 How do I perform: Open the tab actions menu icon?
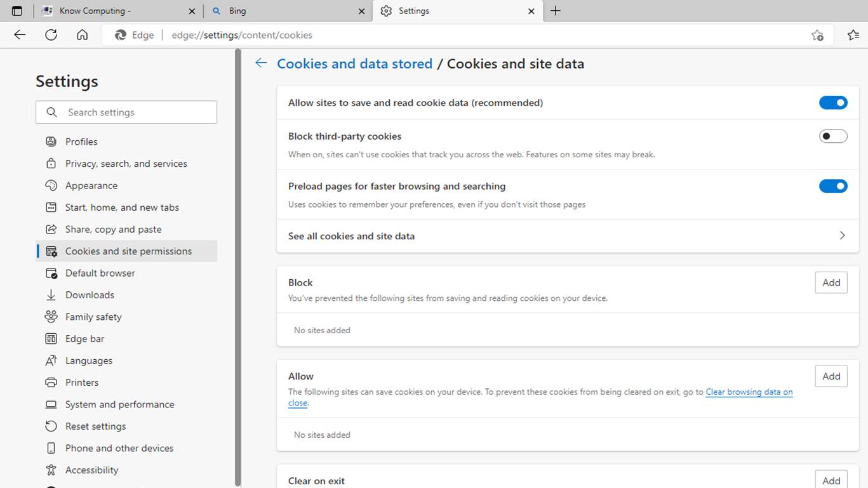click(17, 11)
